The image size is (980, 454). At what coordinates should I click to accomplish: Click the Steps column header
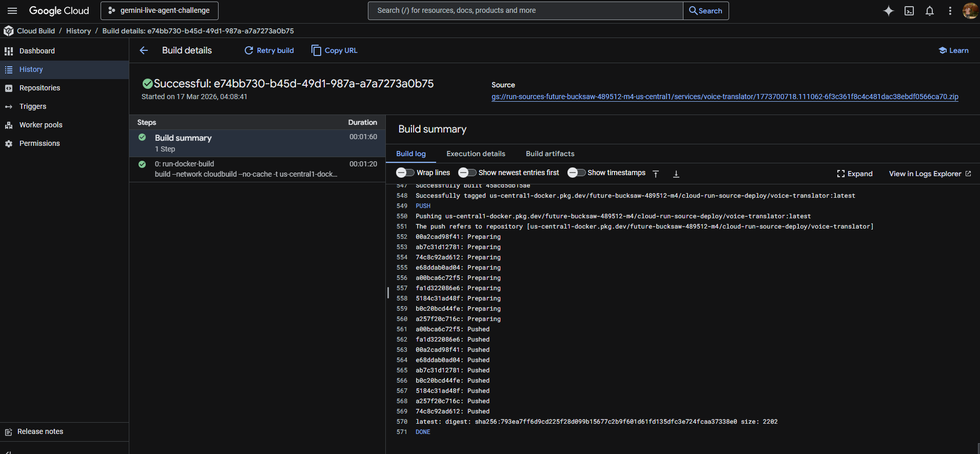pos(147,122)
